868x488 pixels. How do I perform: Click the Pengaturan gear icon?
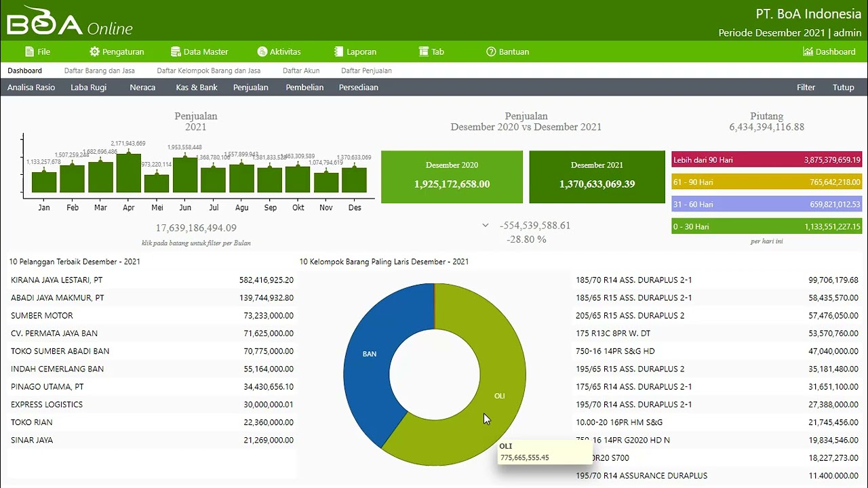coord(94,52)
